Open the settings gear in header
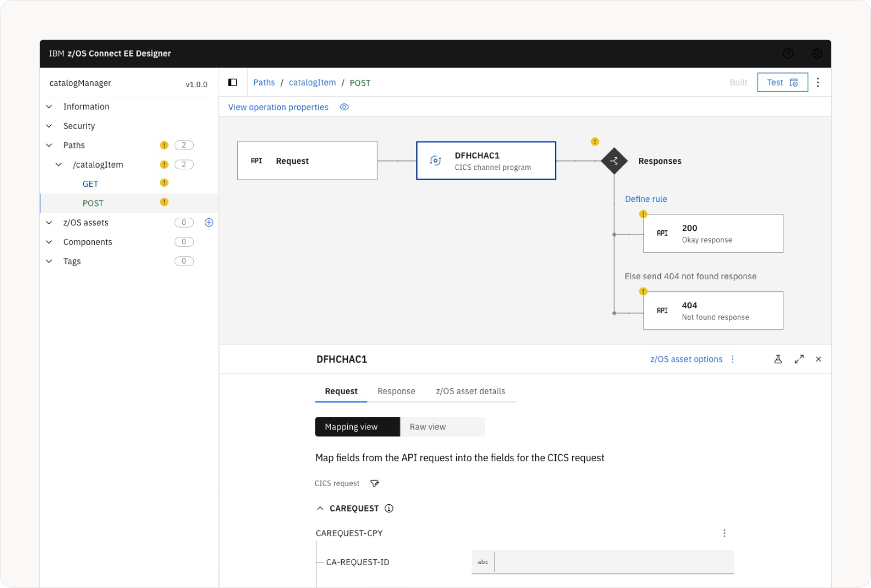This screenshot has width=871, height=588. (817, 53)
